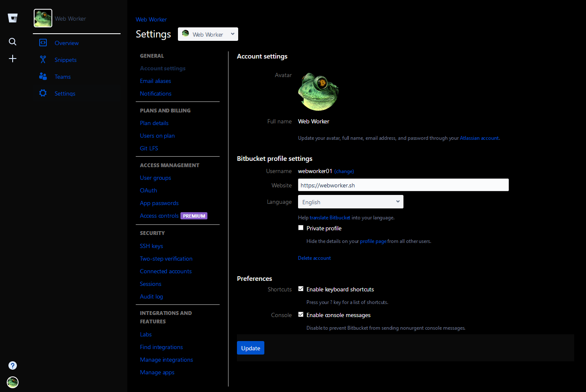586x392 pixels.
Task: Select the Teams people icon
Action: [43, 76]
